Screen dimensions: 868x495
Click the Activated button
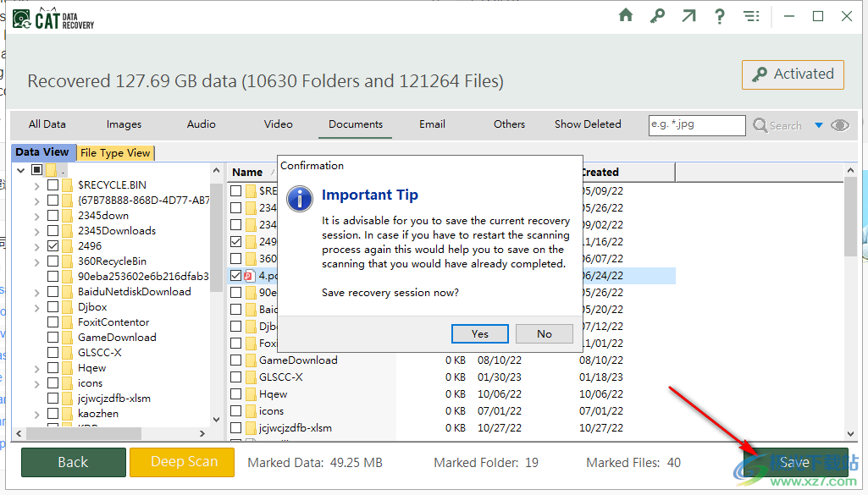pos(793,74)
